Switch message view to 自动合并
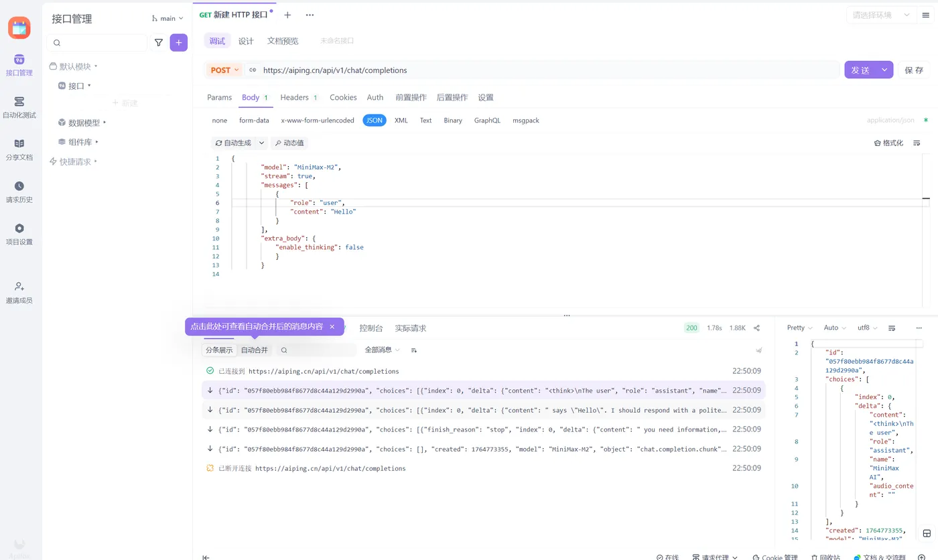 (x=255, y=350)
